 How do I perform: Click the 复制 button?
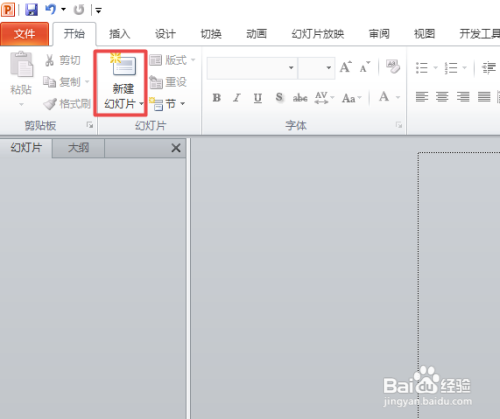point(62,82)
